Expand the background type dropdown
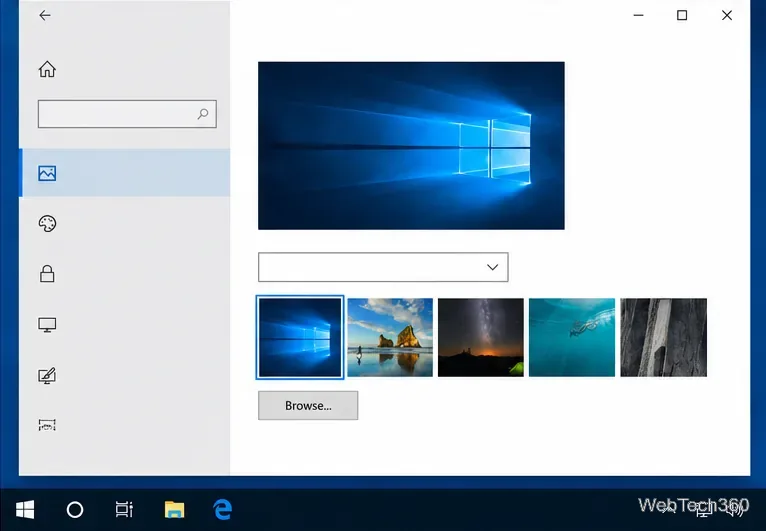The width and height of the screenshot is (766, 531). [x=383, y=267]
